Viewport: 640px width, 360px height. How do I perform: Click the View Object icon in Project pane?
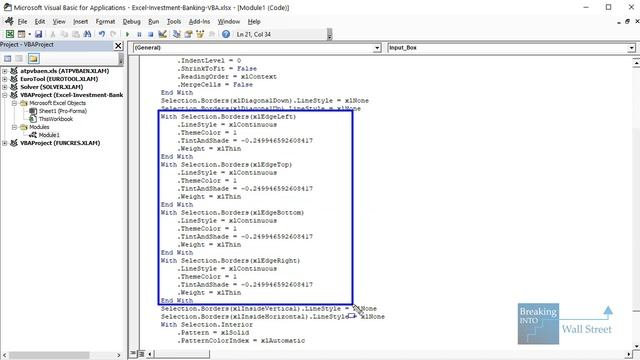19,59
